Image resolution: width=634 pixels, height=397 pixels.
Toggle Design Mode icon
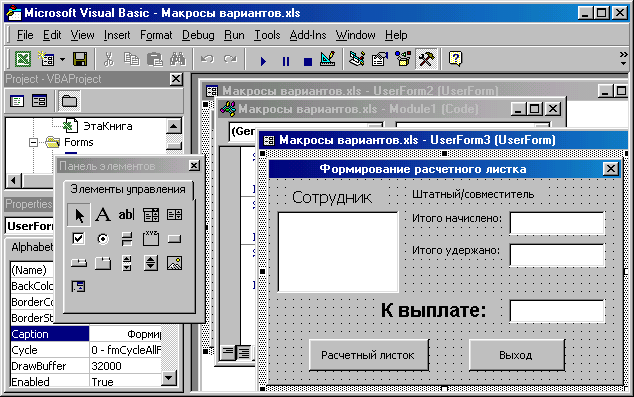point(328,59)
